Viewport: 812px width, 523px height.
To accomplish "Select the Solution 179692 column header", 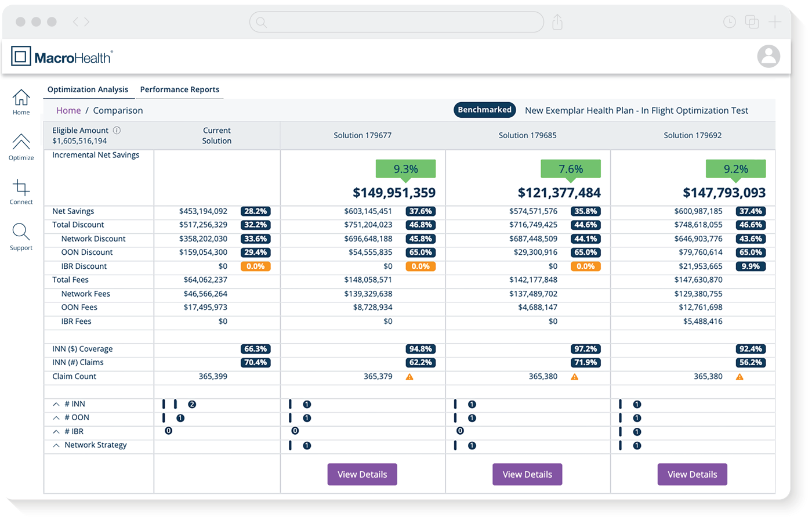I will pos(693,135).
